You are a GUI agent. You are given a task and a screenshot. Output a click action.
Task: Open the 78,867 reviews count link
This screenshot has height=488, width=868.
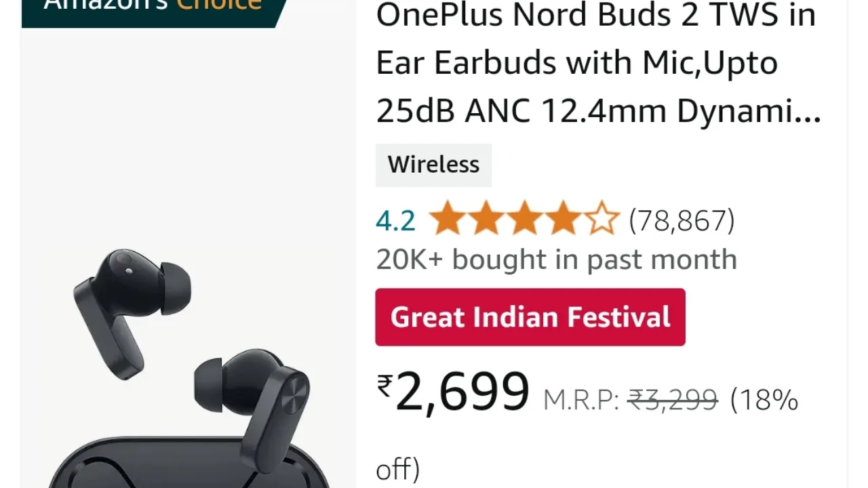tap(682, 221)
